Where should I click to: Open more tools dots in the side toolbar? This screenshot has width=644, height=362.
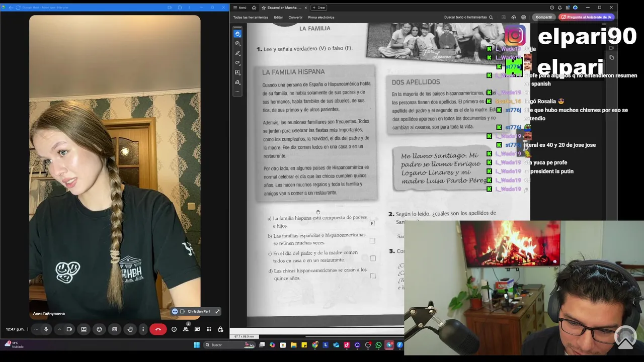click(x=237, y=92)
